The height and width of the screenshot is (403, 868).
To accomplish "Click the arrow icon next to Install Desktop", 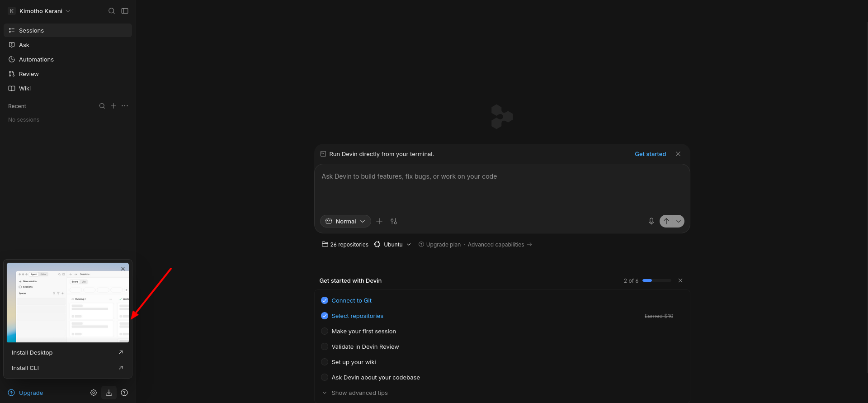I will [x=121, y=352].
